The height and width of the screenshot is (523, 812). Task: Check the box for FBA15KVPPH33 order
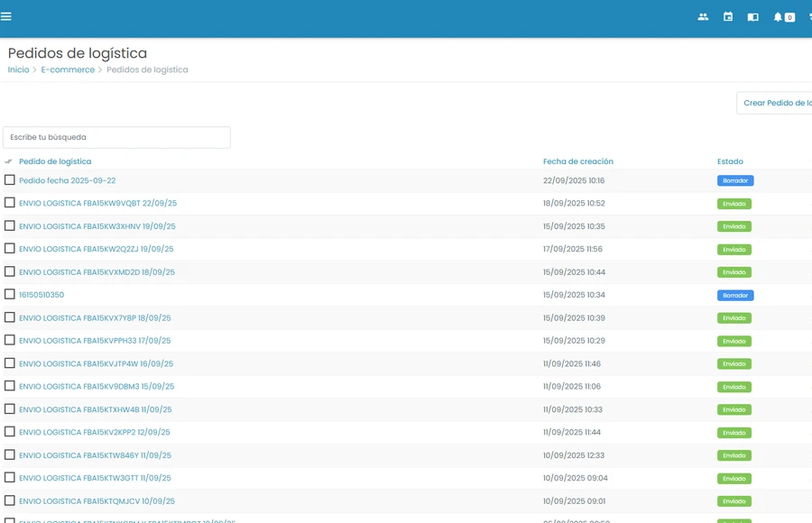pos(9,340)
